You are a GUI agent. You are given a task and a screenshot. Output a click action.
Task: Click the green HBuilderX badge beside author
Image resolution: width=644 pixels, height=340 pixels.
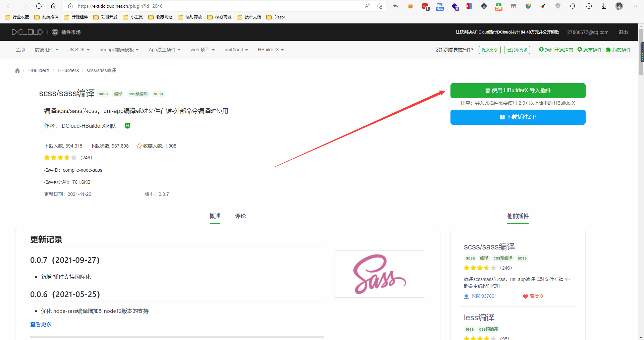pyautogui.click(x=127, y=126)
